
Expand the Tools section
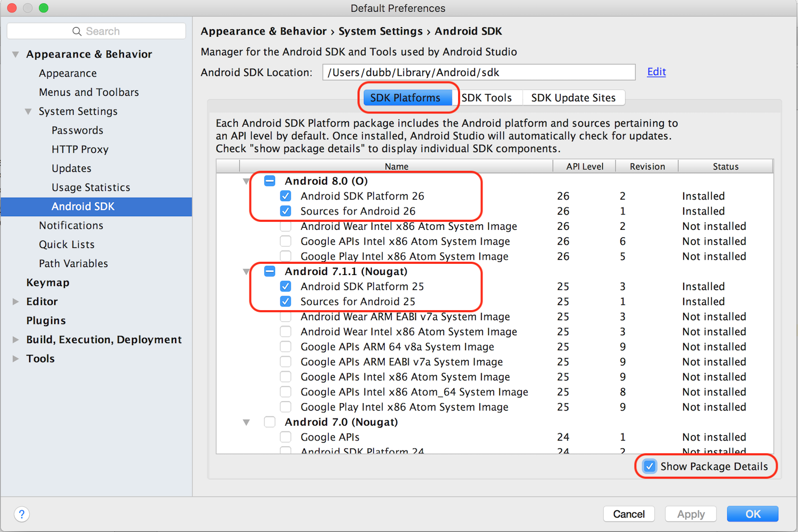click(x=15, y=359)
